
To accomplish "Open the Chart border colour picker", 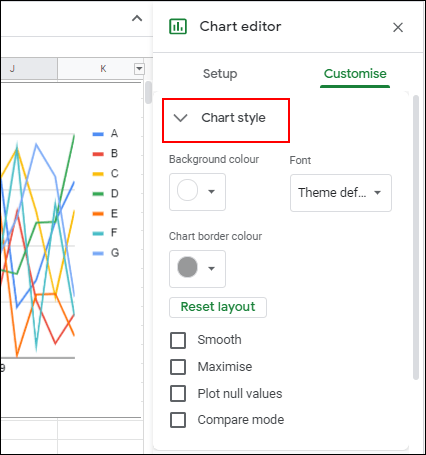I will (x=197, y=269).
